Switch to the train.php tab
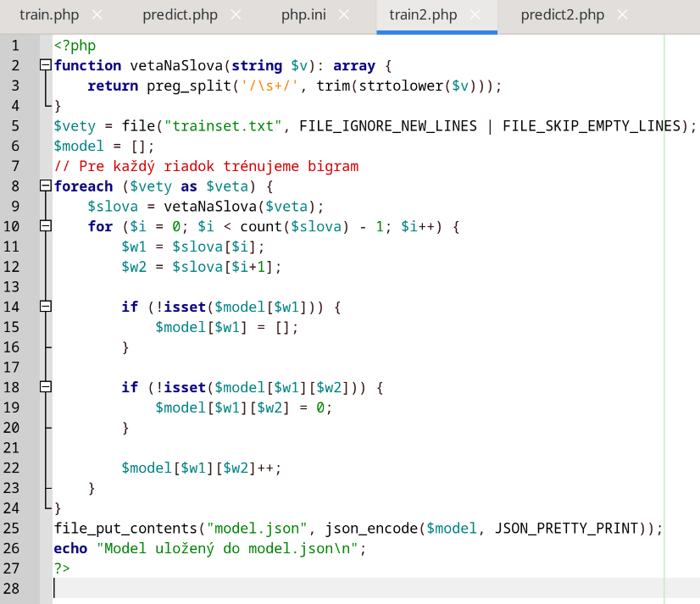The width and height of the screenshot is (700, 604). 47,15
